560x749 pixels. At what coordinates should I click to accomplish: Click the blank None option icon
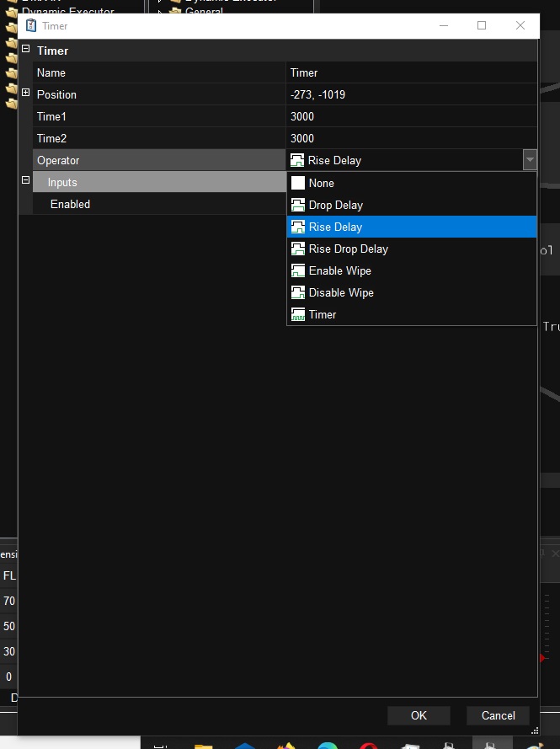pyautogui.click(x=297, y=183)
